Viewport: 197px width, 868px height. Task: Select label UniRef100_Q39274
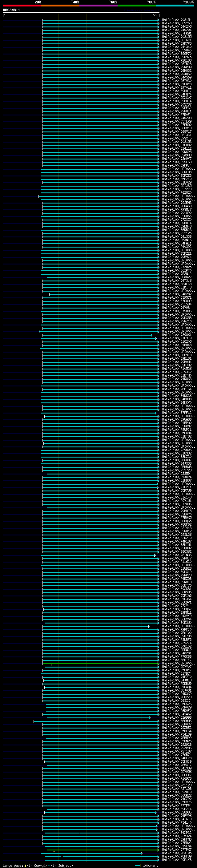click(176, 643)
